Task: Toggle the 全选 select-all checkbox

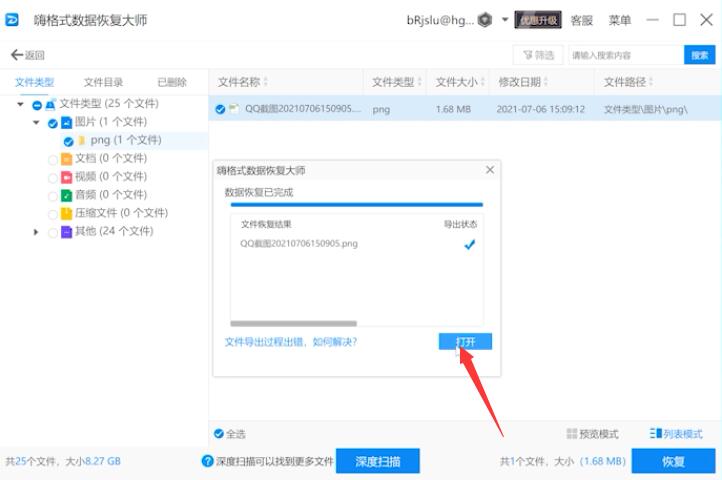Action: point(219,433)
